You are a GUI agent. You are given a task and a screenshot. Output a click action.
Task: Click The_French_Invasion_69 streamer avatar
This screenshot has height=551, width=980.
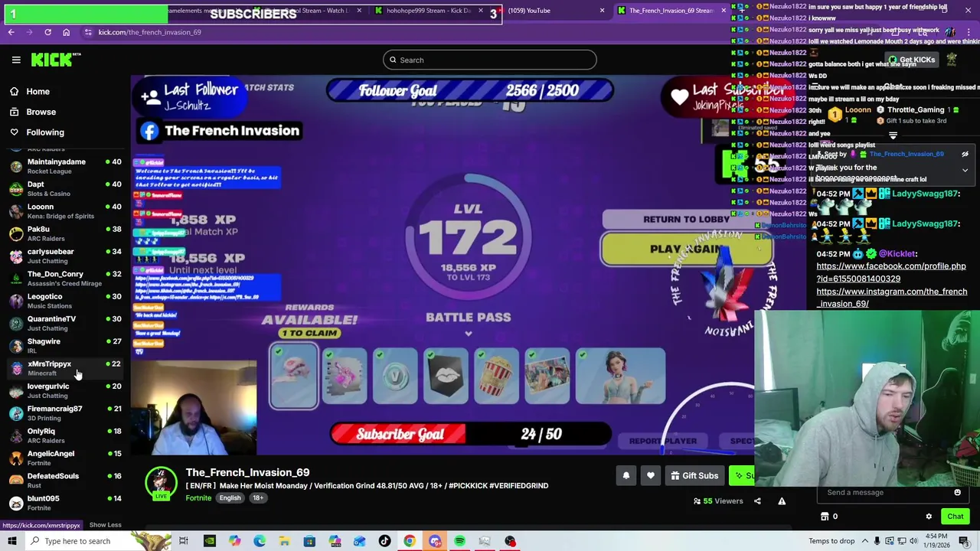[161, 483]
